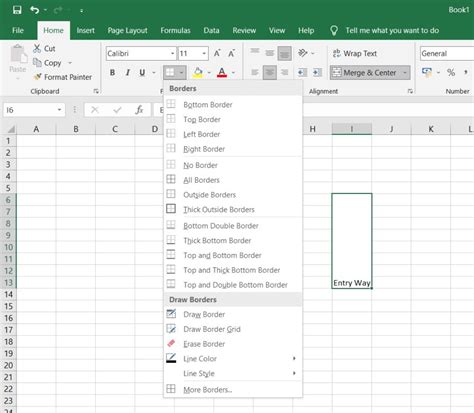Image resolution: width=474 pixels, height=413 pixels.
Task: Click the Name Box showing I6
Action: (33, 110)
